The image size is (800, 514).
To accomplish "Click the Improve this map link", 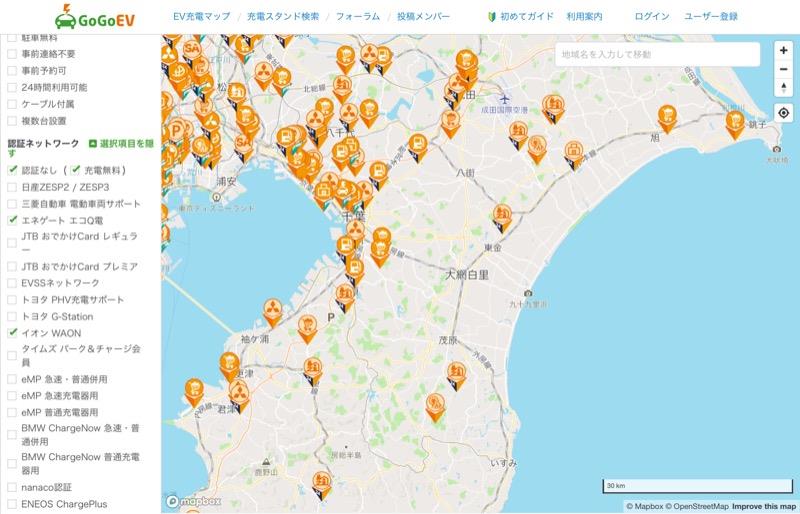I will click(x=764, y=506).
